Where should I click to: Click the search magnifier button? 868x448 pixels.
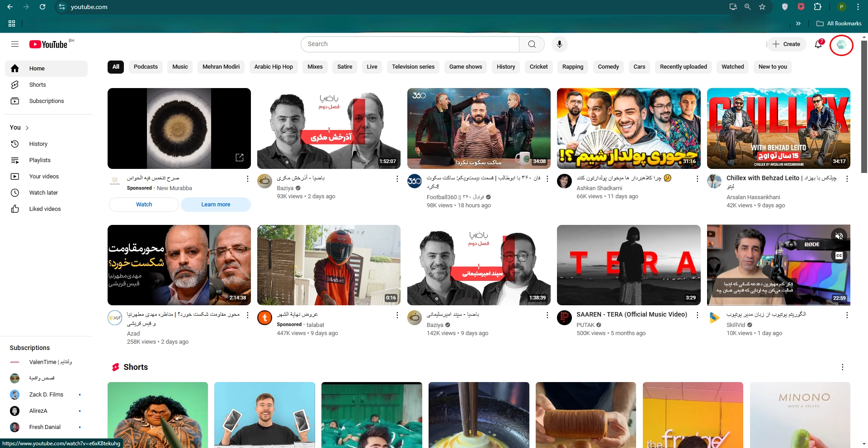[x=532, y=44]
